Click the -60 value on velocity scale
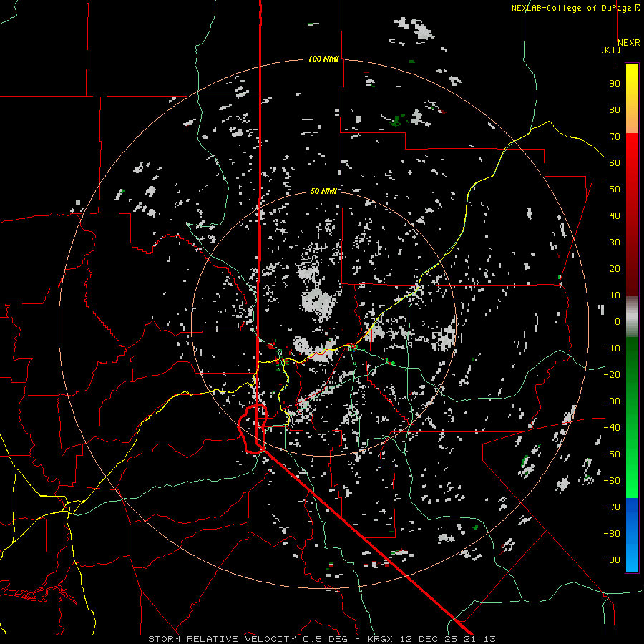644x644 pixels. [612, 481]
